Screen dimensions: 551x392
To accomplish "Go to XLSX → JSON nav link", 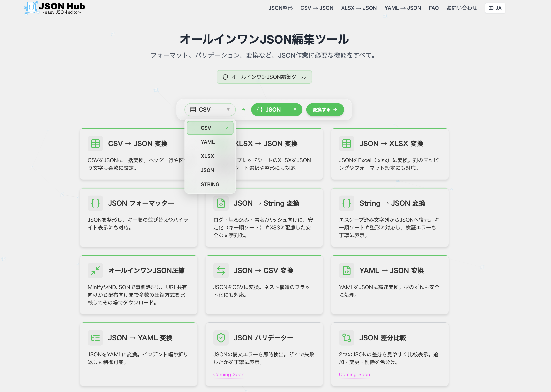I will tap(359, 8).
